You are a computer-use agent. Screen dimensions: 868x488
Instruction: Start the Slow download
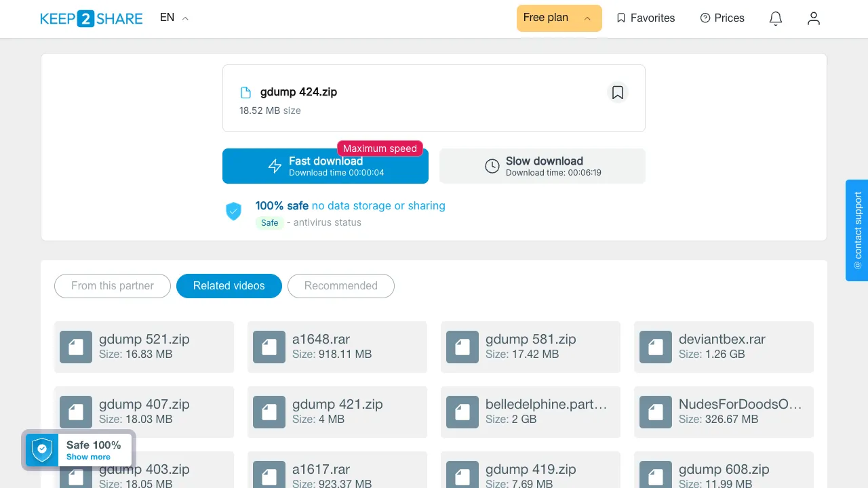click(542, 166)
